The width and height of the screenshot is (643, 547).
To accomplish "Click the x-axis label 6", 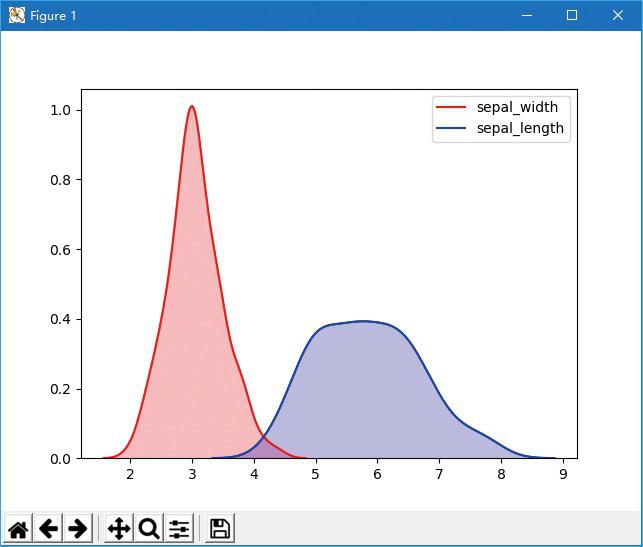I will click(377, 474).
